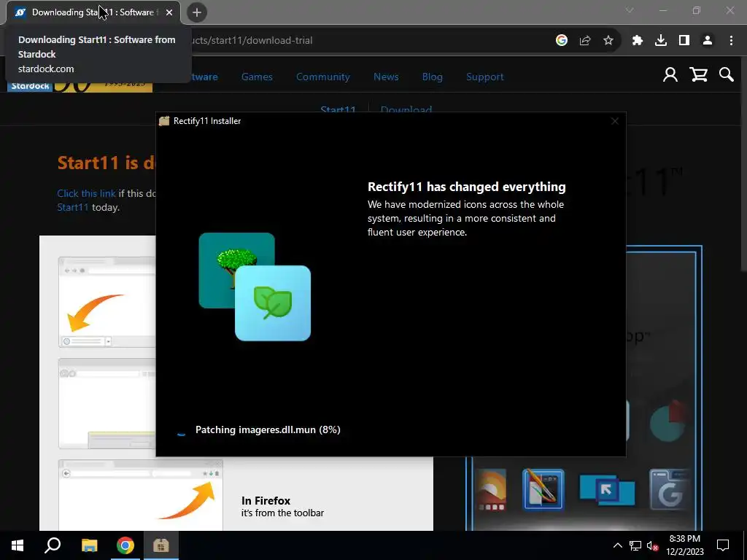This screenshot has height=560, width=747.
Task: Click the "Rectify11 has changed everything" heading
Action: click(466, 187)
